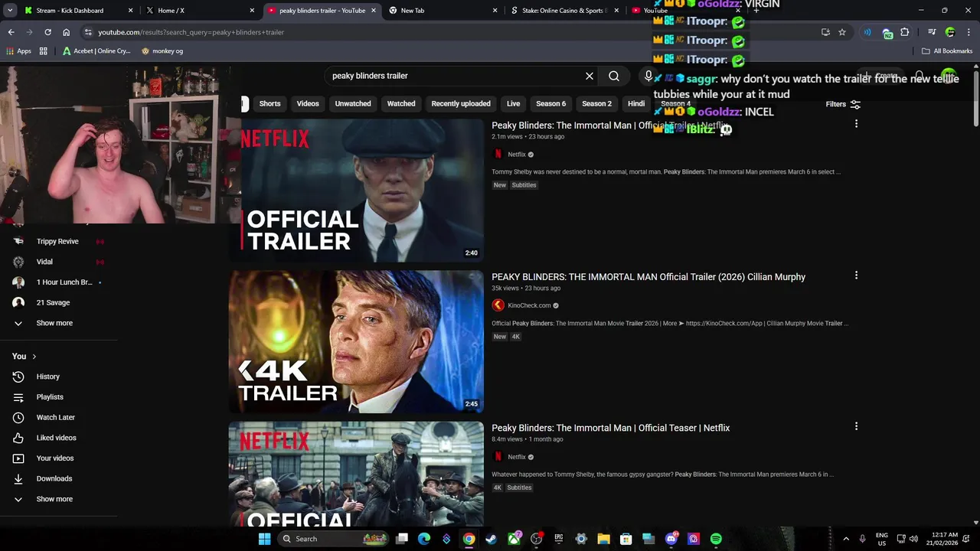The image size is (980, 551).
Task: Bookmark this page with the star icon
Action: (x=842, y=32)
